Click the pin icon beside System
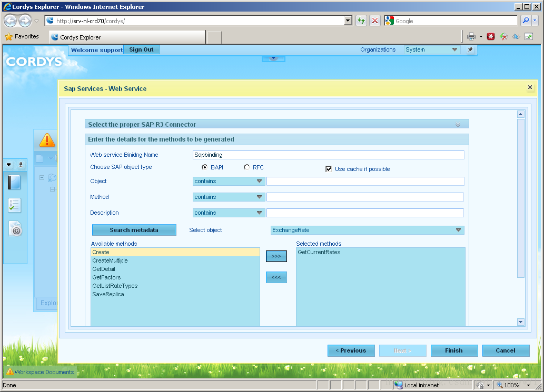The width and height of the screenshot is (544, 392). [470, 49]
